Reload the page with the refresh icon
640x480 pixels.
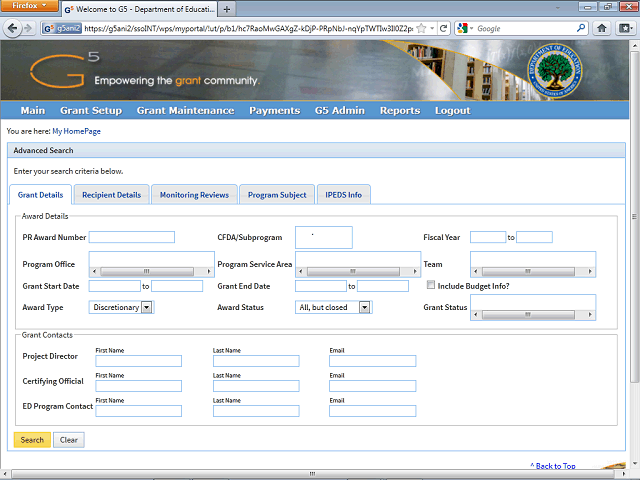click(444, 28)
